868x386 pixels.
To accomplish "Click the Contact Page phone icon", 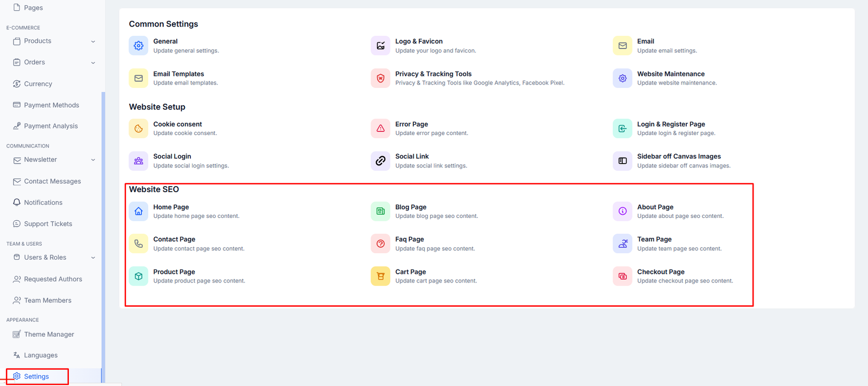I will [x=138, y=243].
